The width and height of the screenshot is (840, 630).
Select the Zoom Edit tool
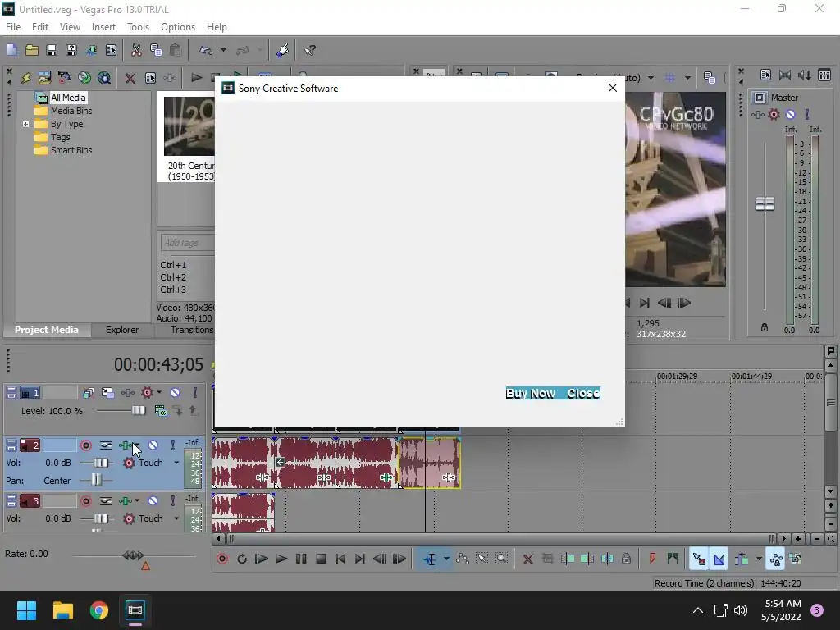pos(501,559)
